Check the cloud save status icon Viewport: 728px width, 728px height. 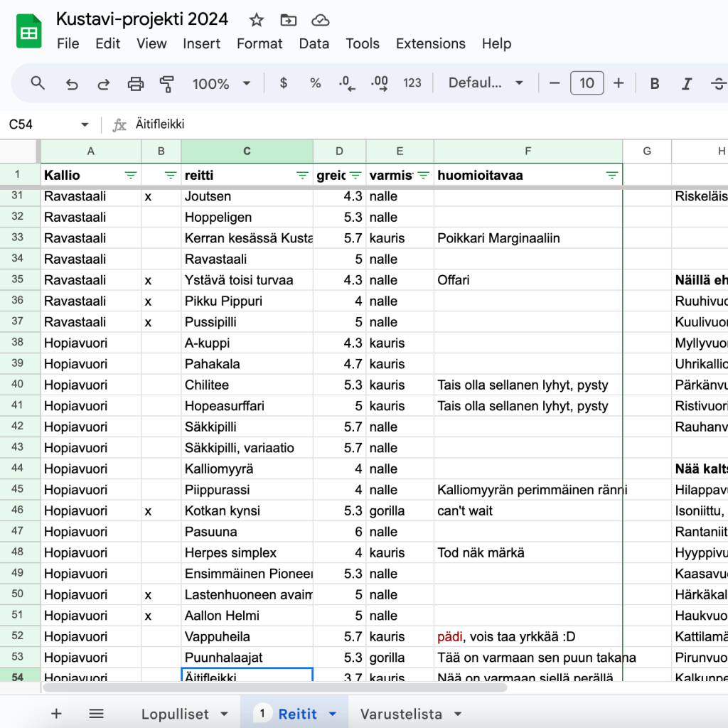(x=321, y=20)
